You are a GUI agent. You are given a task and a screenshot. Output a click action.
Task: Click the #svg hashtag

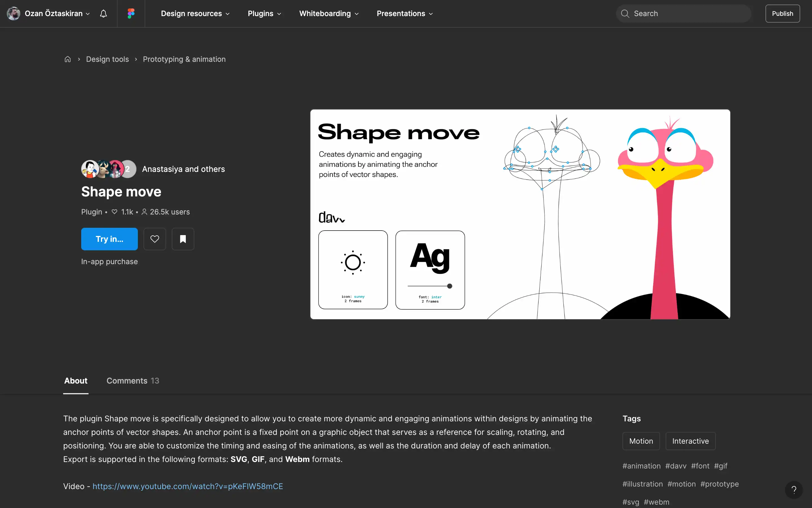(631, 502)
